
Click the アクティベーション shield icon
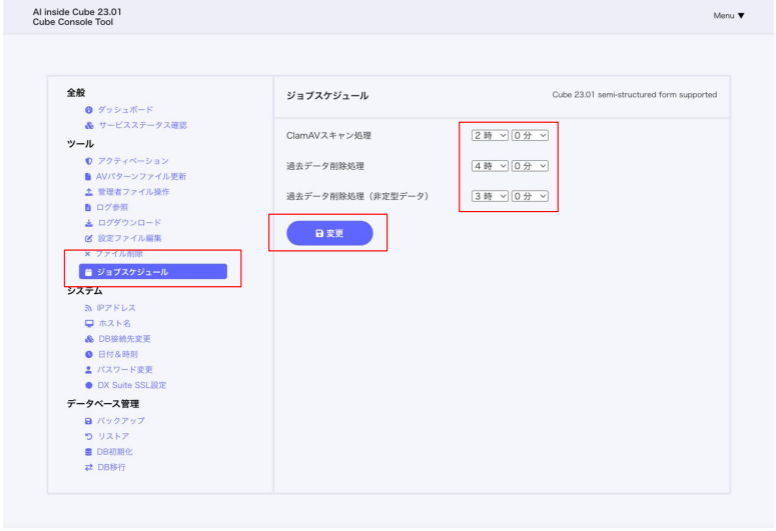pyautogui.click(x=89, y=161)
